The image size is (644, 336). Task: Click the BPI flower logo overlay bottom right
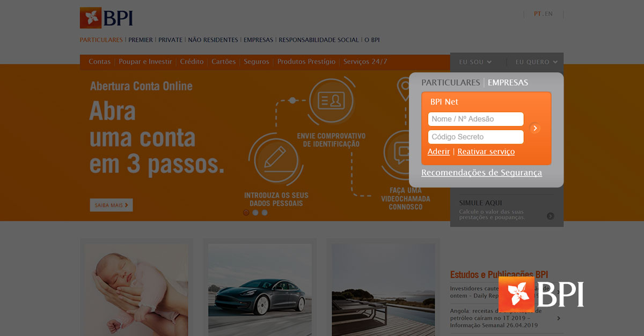(516, 294)
